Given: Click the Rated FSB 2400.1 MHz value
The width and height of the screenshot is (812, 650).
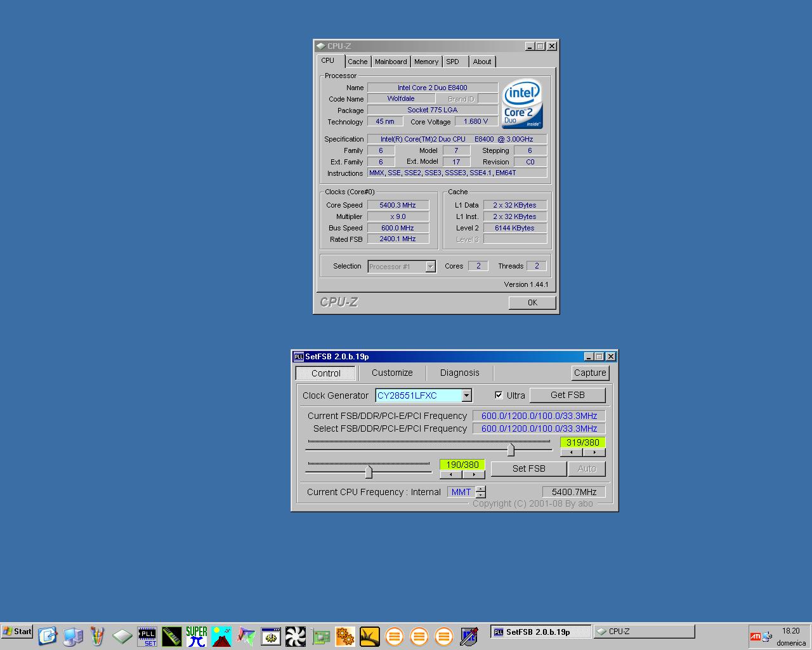Looking at the screenshot, I should point(398,239).
